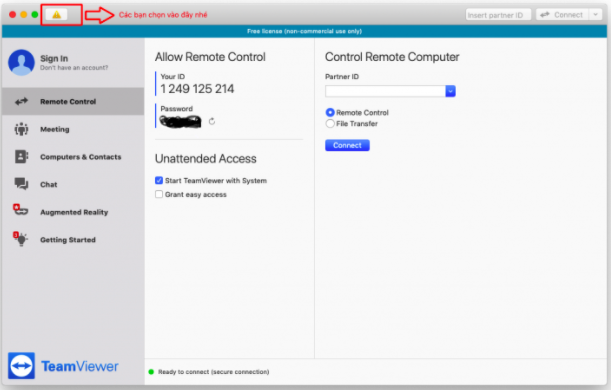This screenshot has width=611, height=390.
Task: Click the Getting Started lightbulb icon
Action: point(21,239)
